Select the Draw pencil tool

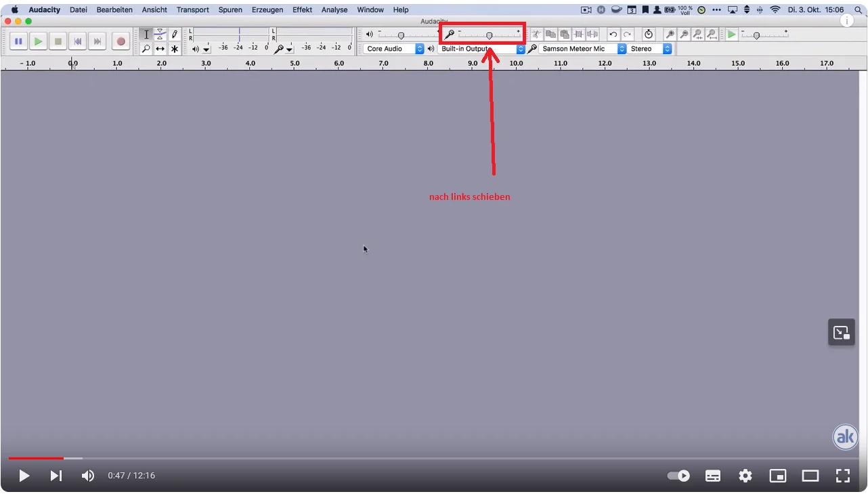pyautogui.click(x=175, y=35)
